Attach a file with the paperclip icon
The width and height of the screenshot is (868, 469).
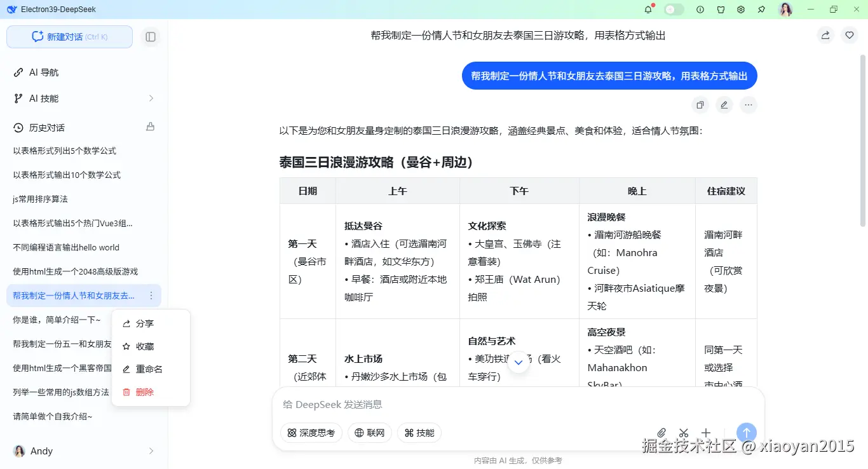pyautogui.click(x=661, y=432)
